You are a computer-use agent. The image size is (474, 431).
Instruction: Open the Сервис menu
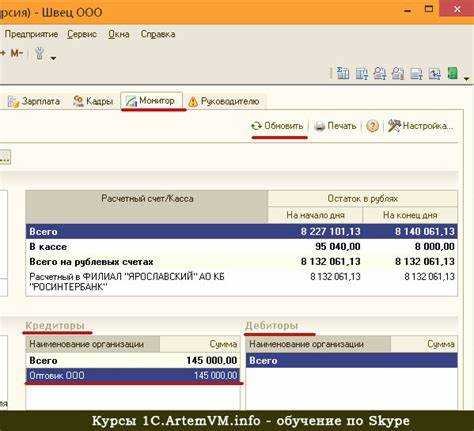click(x=82, y=34)
